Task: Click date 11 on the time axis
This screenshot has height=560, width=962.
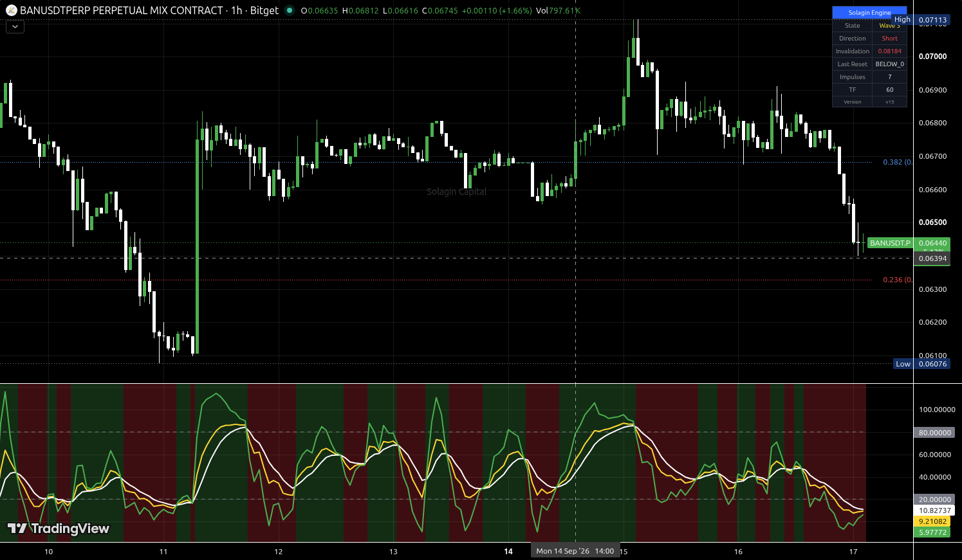Action: click(x=163, y=552)
